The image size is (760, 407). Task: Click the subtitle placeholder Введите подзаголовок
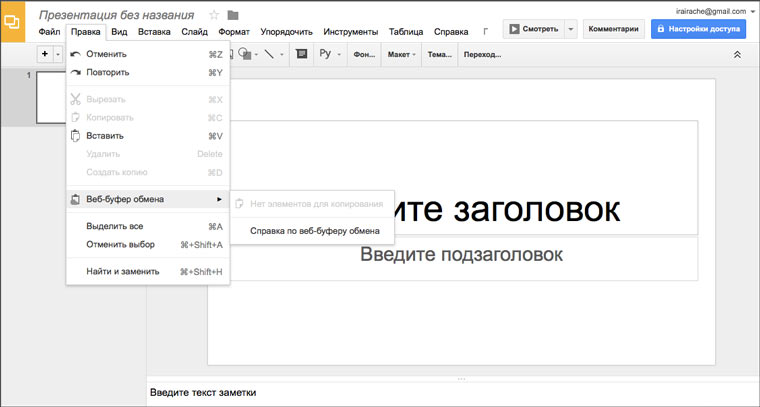pos(461,255)
